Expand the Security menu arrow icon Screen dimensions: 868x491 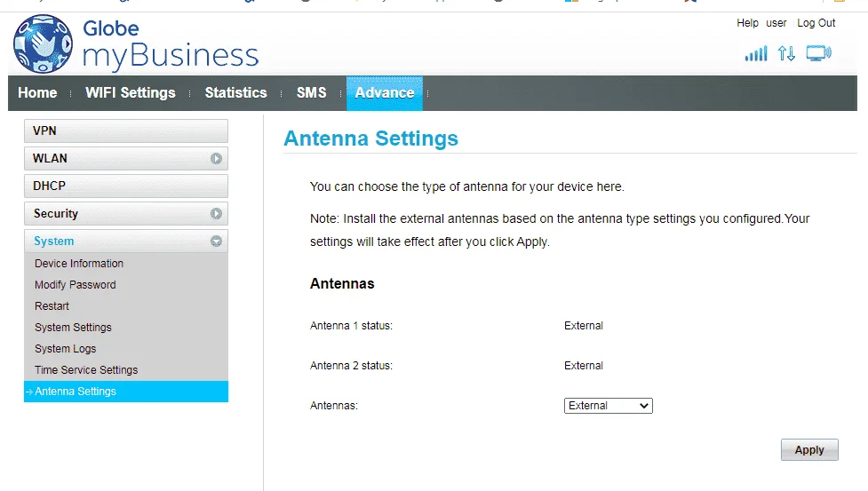216,213
